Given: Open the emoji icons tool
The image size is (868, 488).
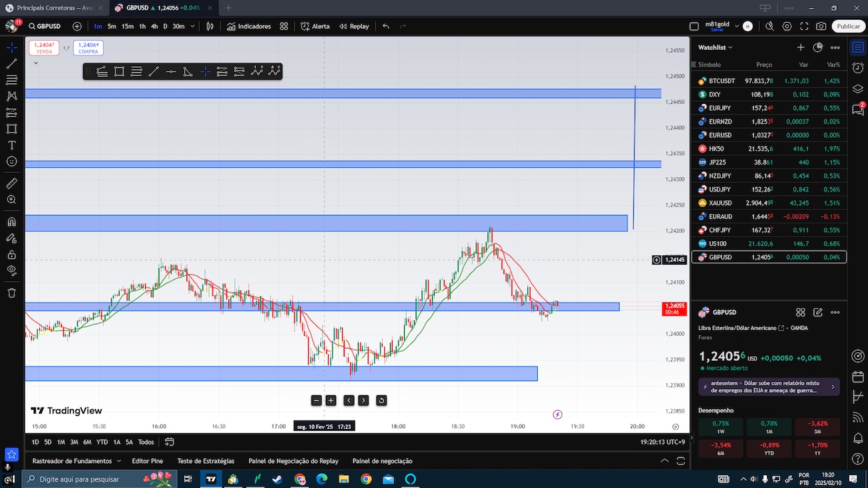Looking at the screenshot, I should [x=11, y=161].
